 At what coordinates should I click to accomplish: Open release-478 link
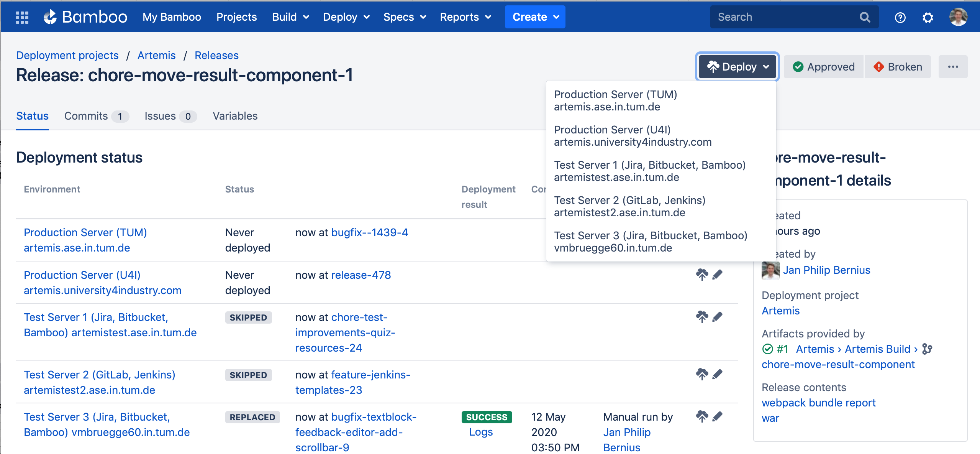tap(361, 275)
